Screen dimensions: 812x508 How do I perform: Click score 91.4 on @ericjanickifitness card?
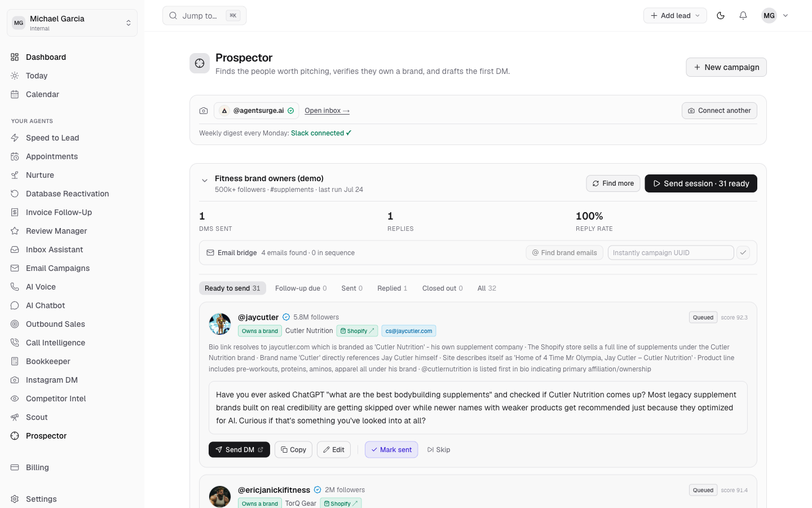click(x=734, y=490)
